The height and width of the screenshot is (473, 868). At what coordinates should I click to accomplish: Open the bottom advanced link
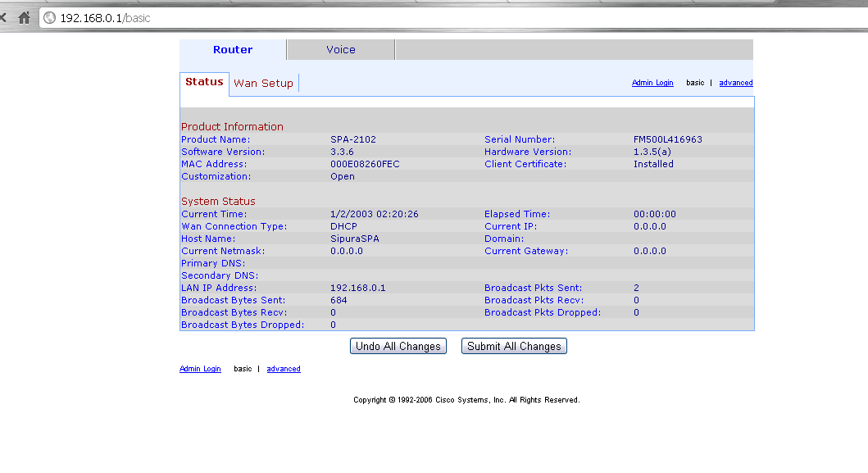[284, 369]
